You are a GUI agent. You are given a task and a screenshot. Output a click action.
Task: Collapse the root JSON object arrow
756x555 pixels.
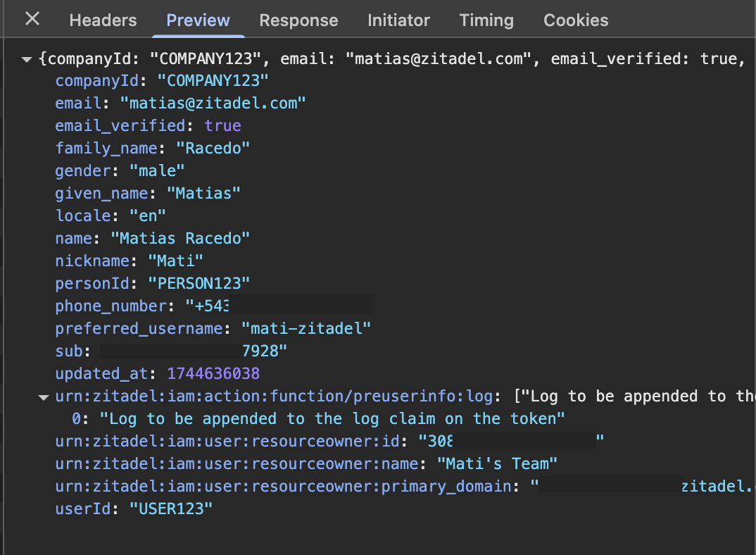[27, 59]
